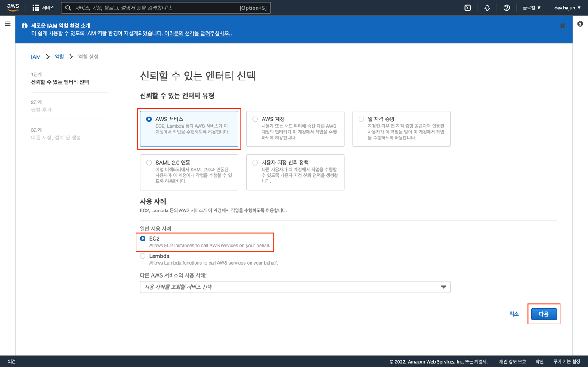The image size is (588, 367).
Task: Select AWS 서비스 entity type radio
Action: point(149,119)
